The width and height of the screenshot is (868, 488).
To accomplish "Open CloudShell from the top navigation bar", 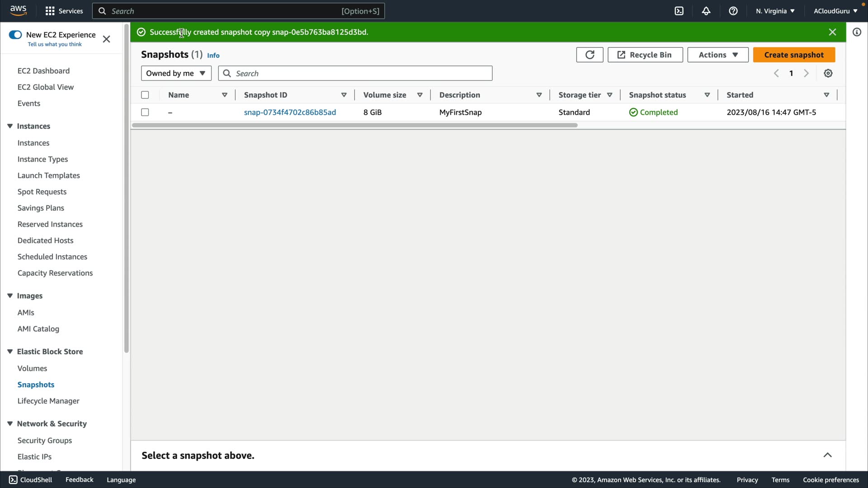I will (679, 11).
